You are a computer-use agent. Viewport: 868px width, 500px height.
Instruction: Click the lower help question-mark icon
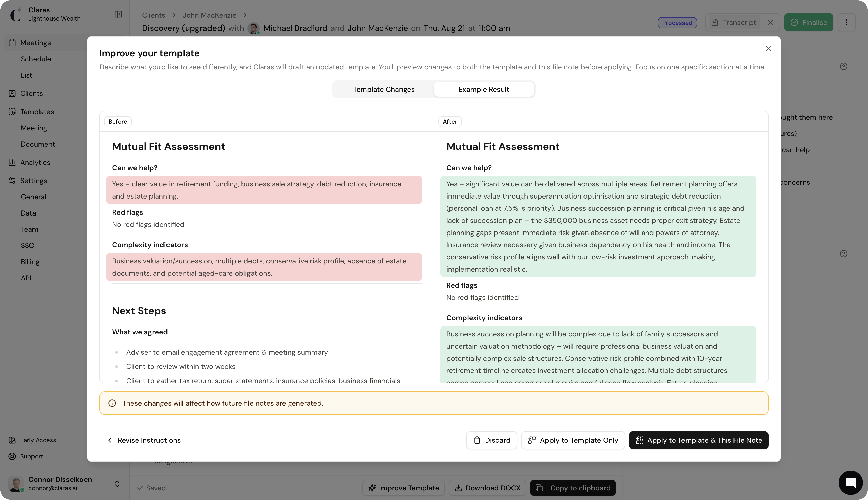843,254
